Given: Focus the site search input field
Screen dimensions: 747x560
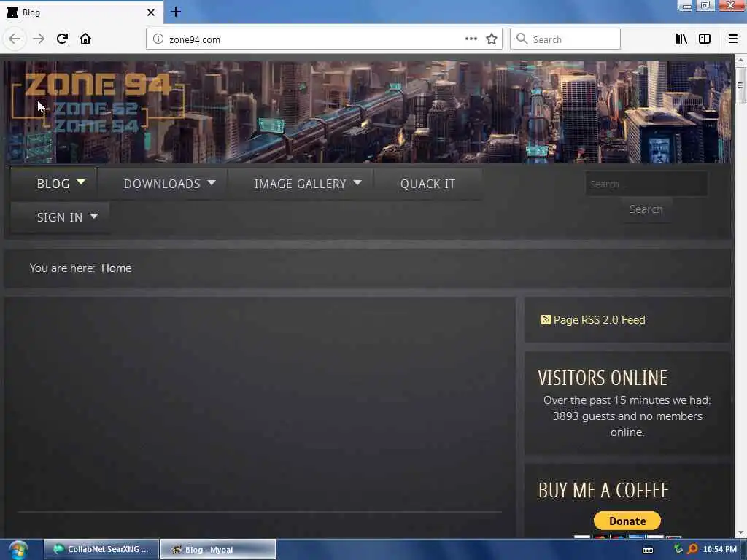Looking at the screenshot, I should 646,184.
